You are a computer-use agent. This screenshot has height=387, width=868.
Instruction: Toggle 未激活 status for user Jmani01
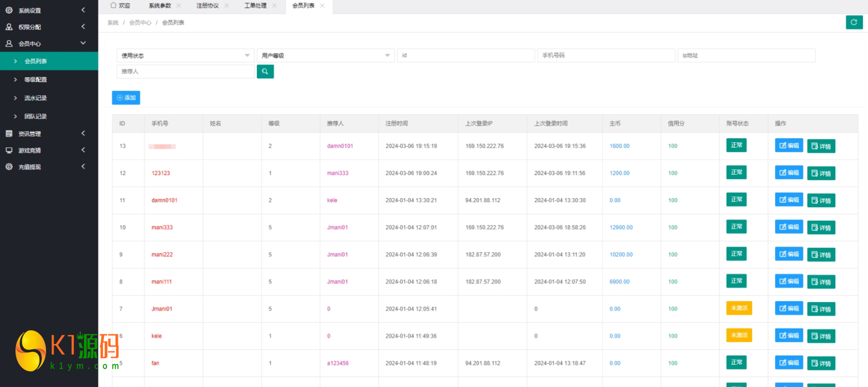(739, 308)
